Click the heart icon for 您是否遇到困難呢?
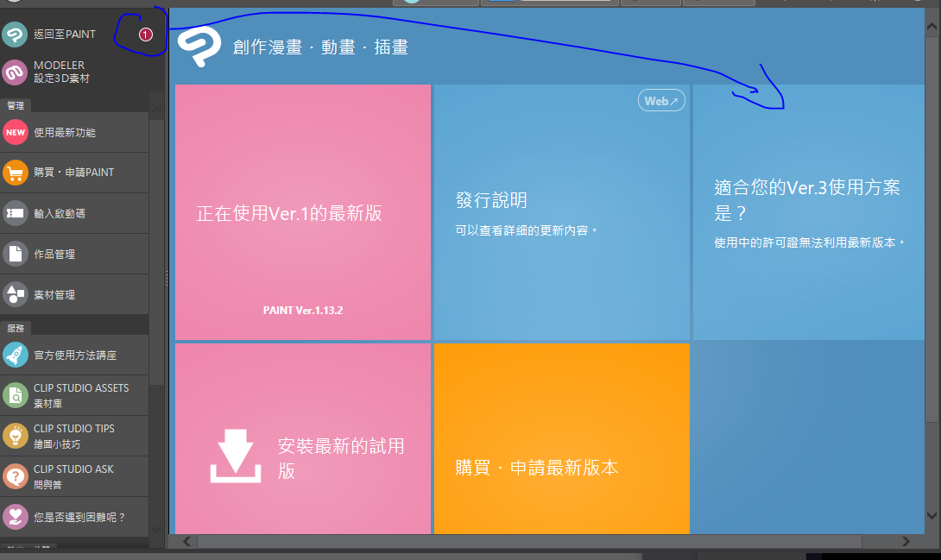This screenshot has width=941, height=560. coord(16,517)
